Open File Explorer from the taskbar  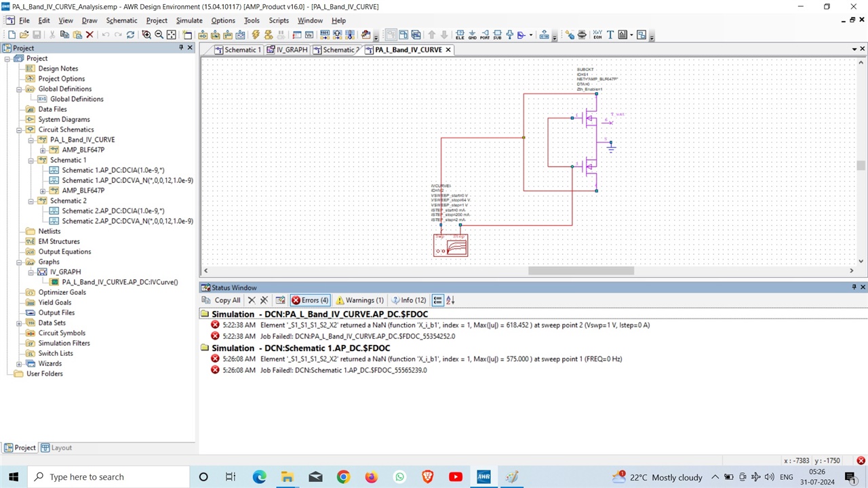coord(288,477)
